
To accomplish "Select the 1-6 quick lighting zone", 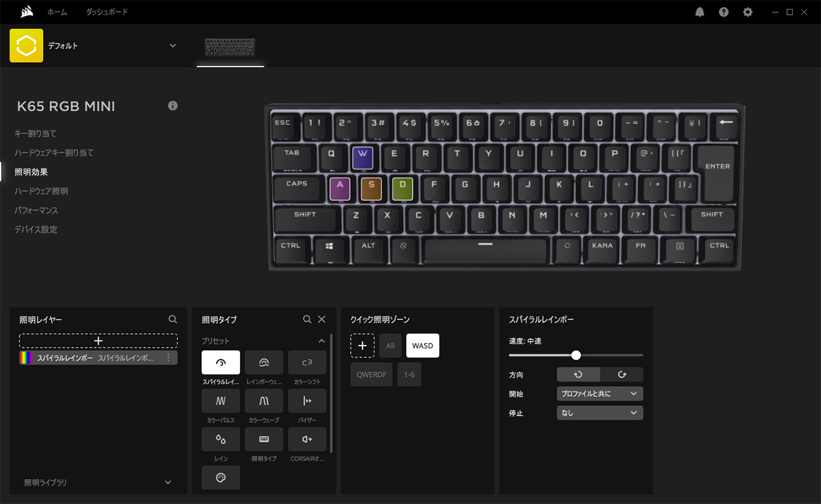I will [x=409, y=374].
